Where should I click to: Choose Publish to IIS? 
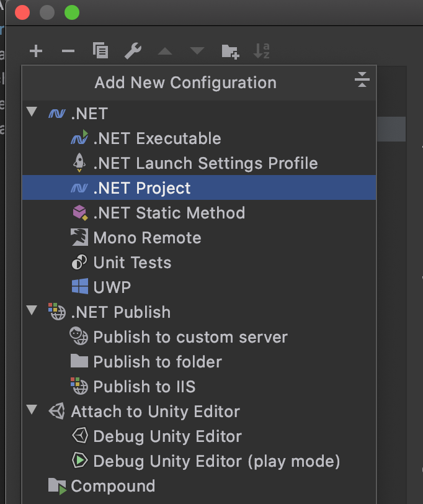199,386
